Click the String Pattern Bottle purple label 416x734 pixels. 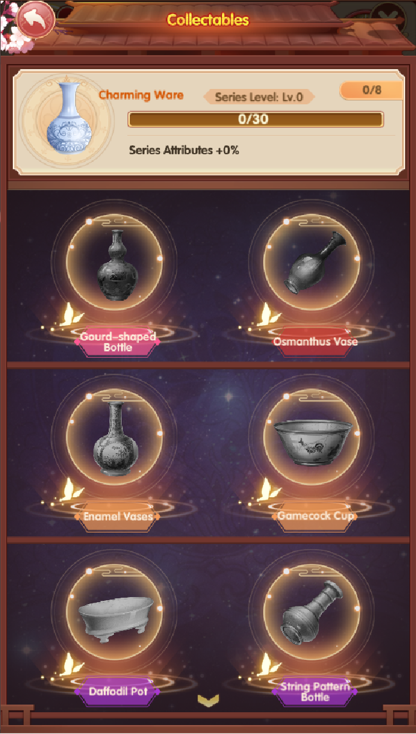315,692
